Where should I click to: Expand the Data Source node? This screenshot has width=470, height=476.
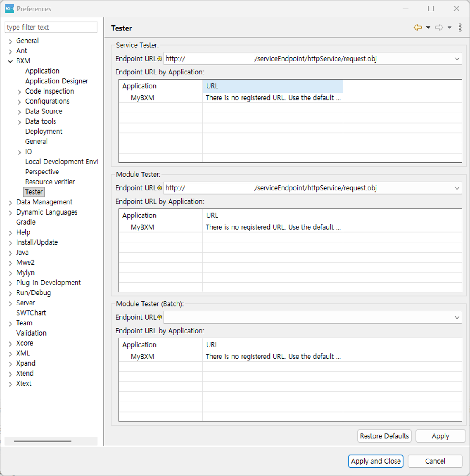pos(19,112)
